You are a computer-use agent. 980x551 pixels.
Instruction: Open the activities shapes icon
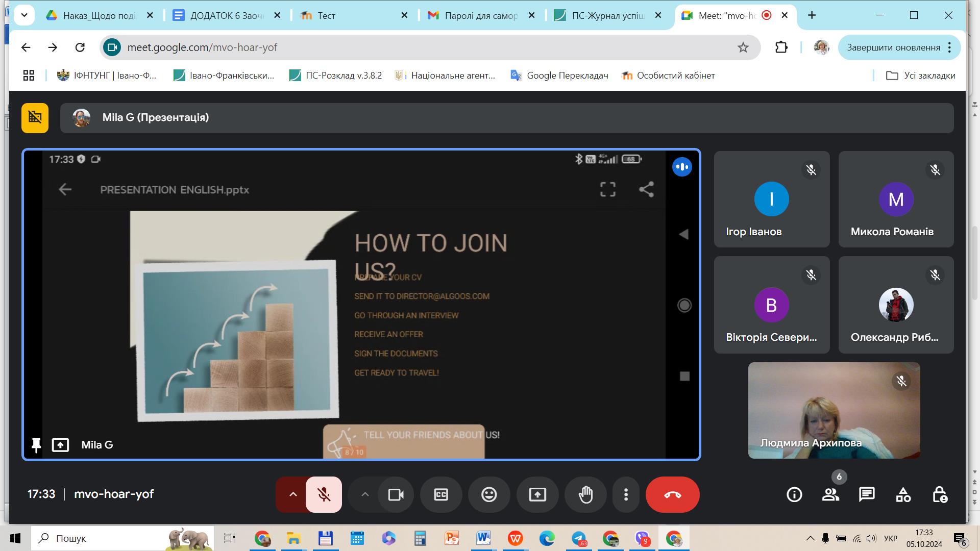pos(903,494)
